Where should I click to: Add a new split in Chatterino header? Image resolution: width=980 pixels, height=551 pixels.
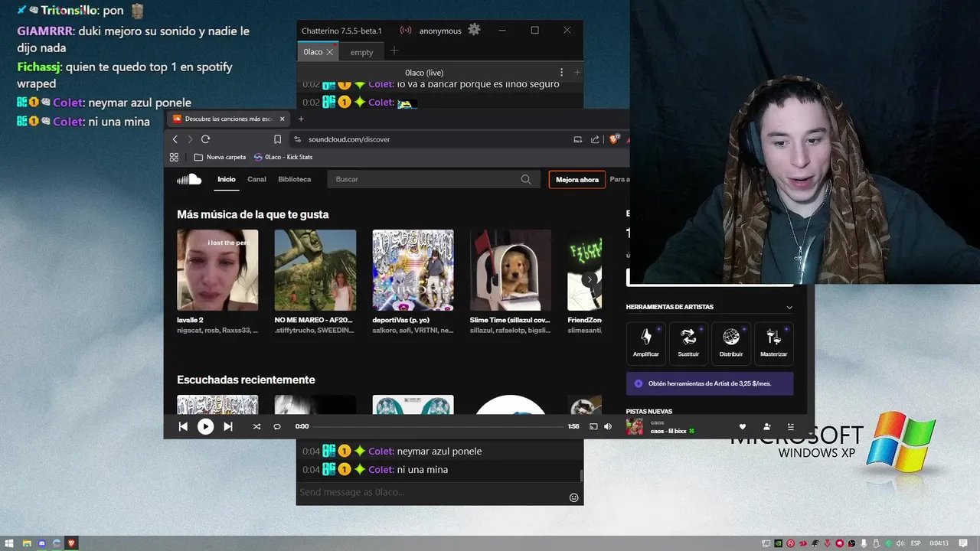[x=577, y=72]
